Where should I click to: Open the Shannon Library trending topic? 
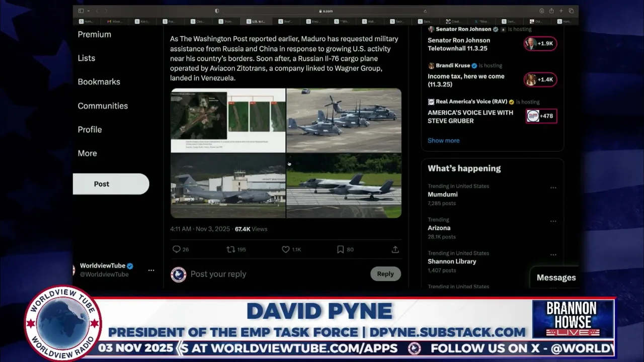coord(452,261)
